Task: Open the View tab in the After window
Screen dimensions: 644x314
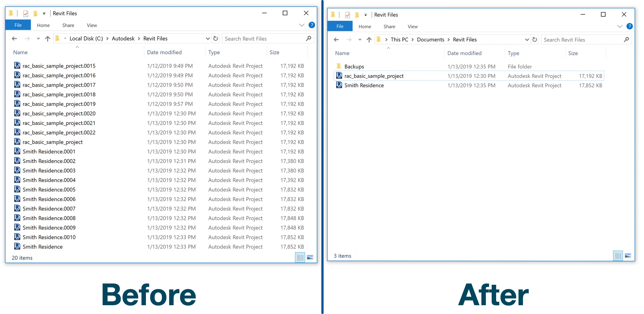Action: tap(413, 27)
